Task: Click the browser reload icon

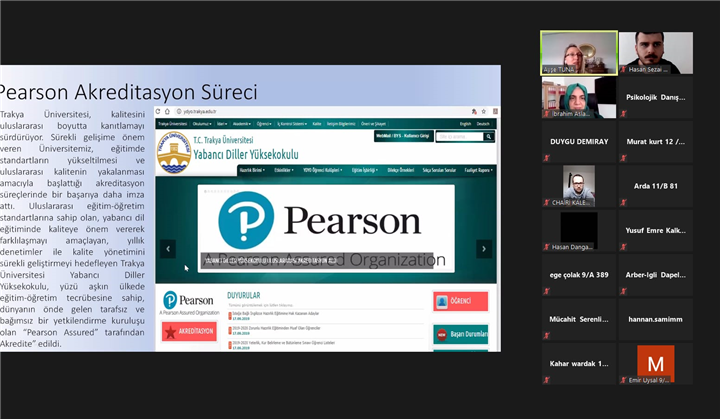Action: pos(158,111)
